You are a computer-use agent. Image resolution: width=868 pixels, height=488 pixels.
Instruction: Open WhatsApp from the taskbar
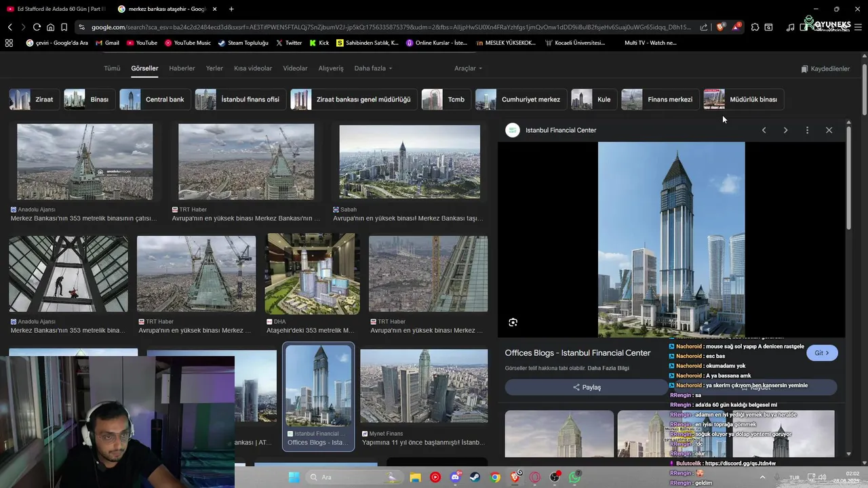coord(575,477)
